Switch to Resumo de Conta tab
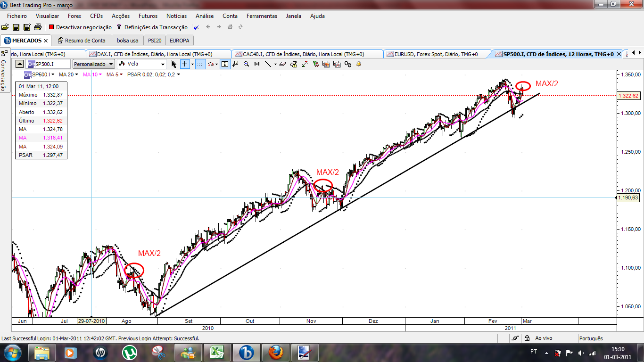Image resolution: width=644 pixels, height=362 pixels. (x=82, y=41)
